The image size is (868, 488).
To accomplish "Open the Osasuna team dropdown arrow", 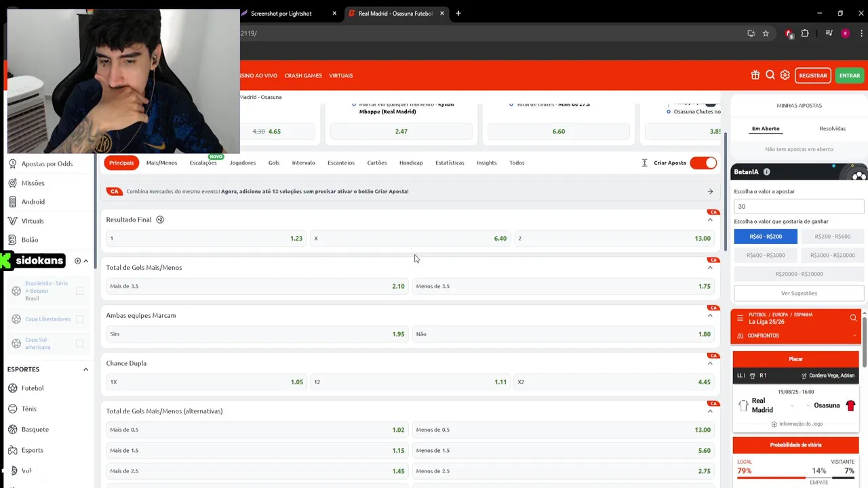I will pos(808,405).
